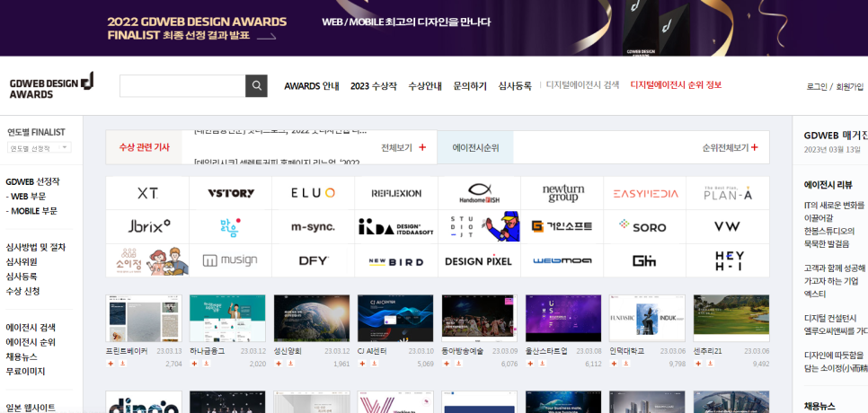The image size is (868, 413).
Task: Click plus icon under 센추리21
Action: tap(698, 364)
